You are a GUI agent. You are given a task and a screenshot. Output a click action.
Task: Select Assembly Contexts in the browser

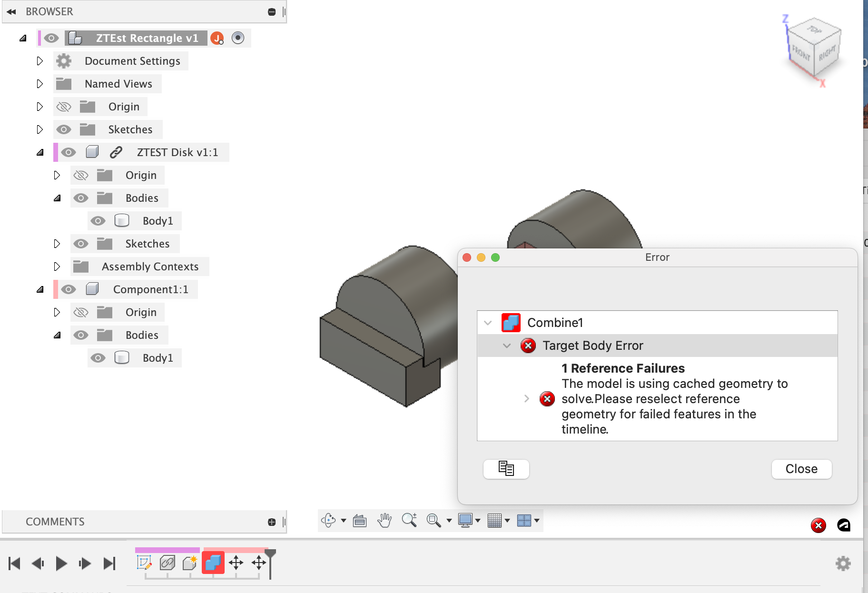point(149,267)
